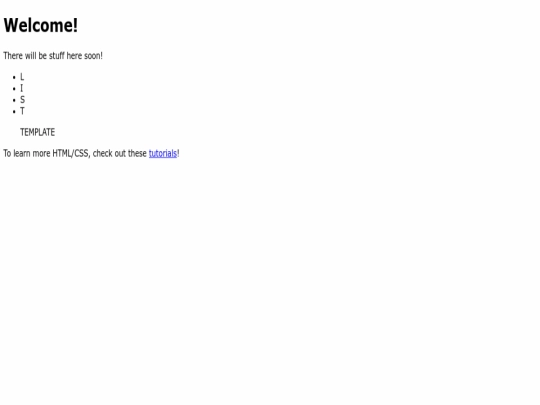Click the words 'will be' in paragraph
Viewport: 540px width, 405px height.
coord(36,55)
